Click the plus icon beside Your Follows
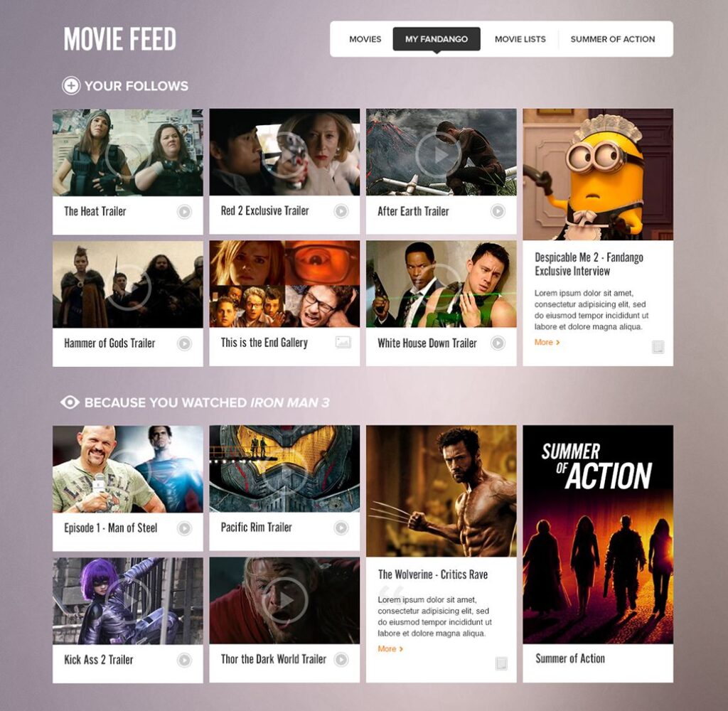This screenshot has width=728, height=711. click(71, 86)
